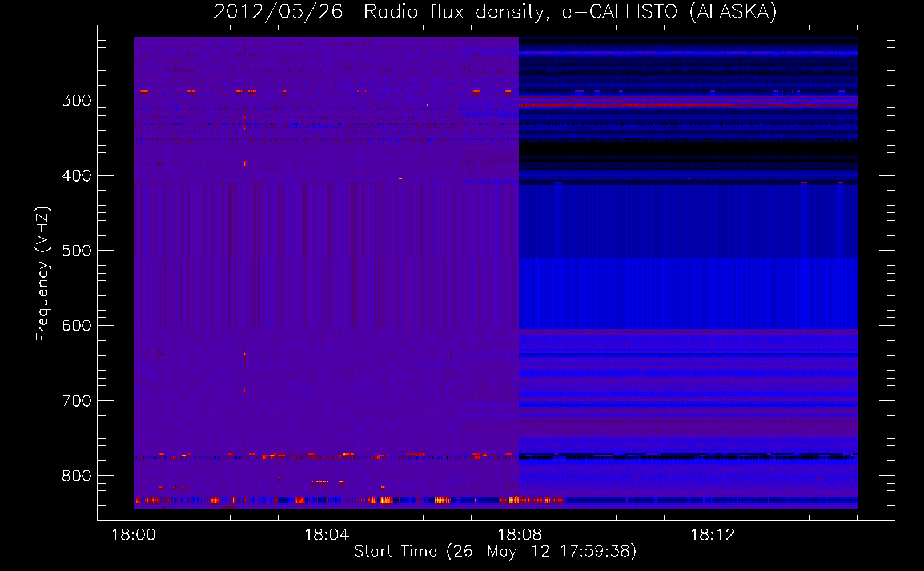The height and width of the screenshot is (571, 924).
Task: Click the 600 frequency tick label
Action: point(77,325)
